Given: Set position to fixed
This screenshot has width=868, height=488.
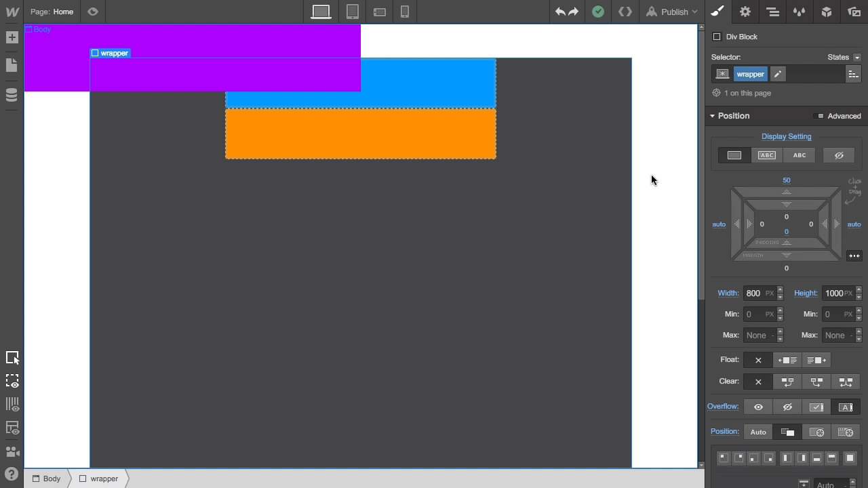Looking at the screenshot, I should [846, 432].
